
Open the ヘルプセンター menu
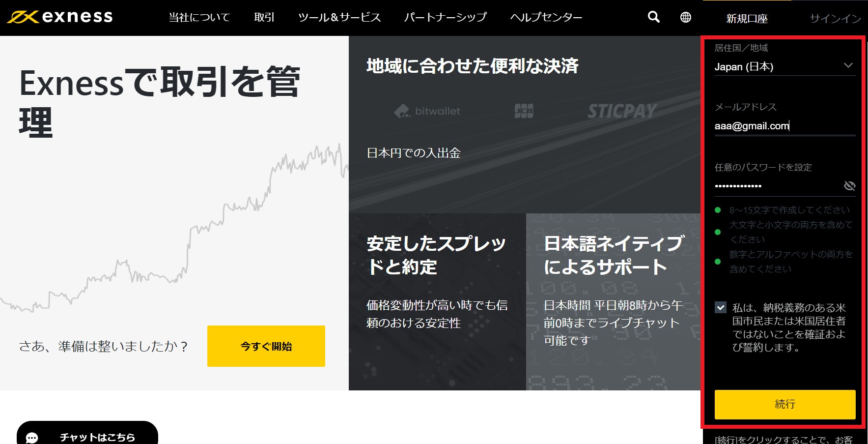click(546, 18)
